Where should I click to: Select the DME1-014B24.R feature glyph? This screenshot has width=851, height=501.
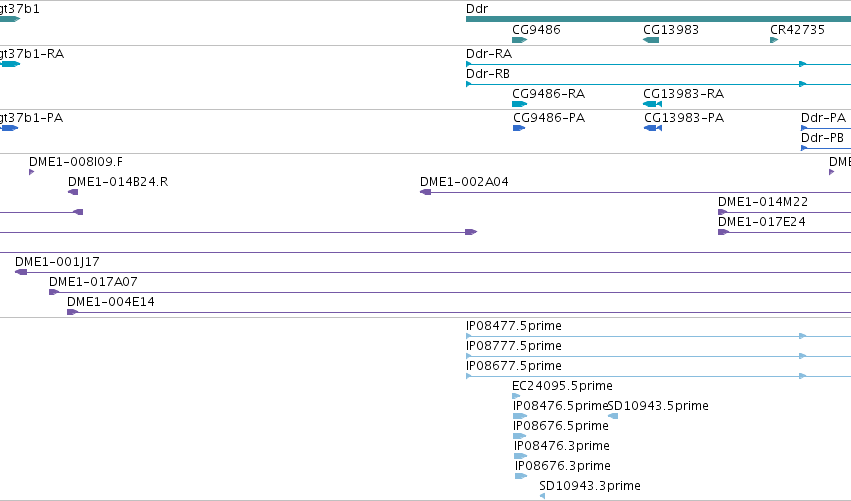(73, 192)
